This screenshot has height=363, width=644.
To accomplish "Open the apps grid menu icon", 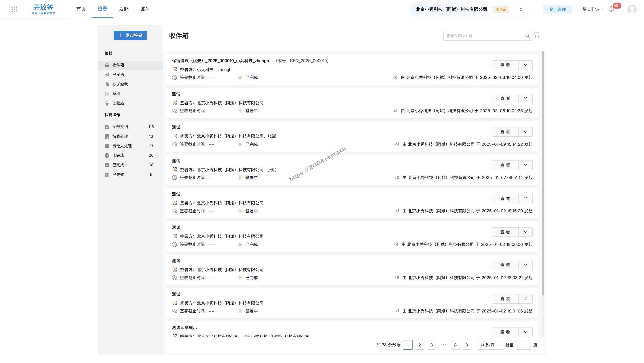I will pyautogui.click(x=14, y=9).
